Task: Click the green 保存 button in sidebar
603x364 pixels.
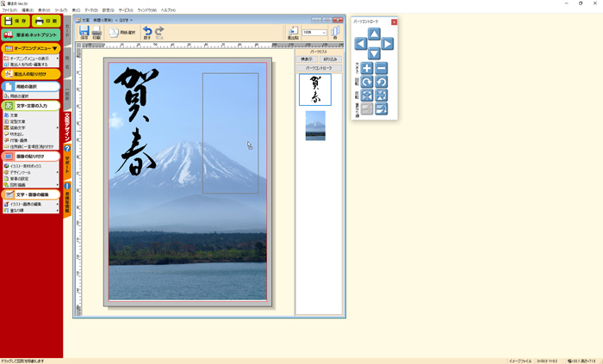Action: 16,20
